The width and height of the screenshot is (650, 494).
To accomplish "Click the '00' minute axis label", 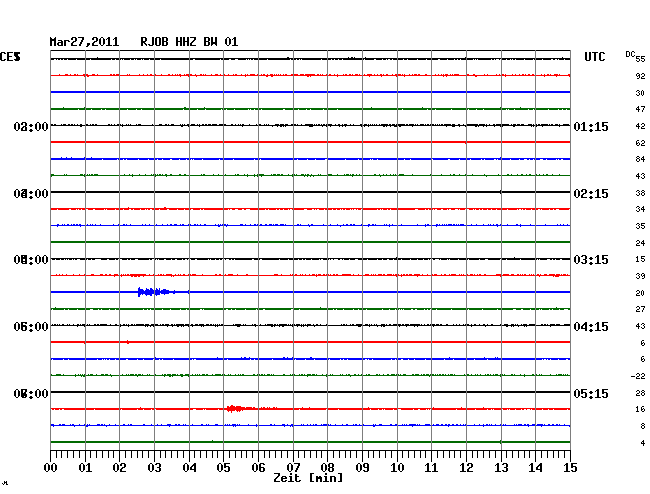I will coord(51,468).
